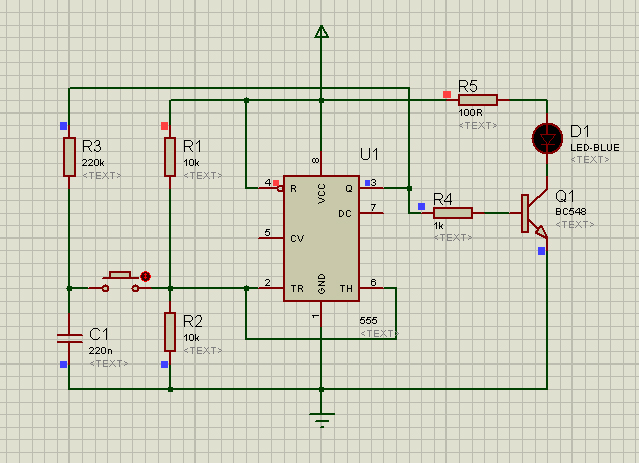Select resistor R2 10k body
639x463 pixels.
point(170,332)
